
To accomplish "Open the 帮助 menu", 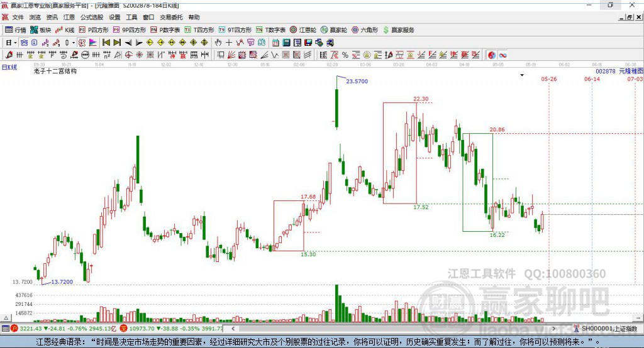I will point(194,17).
